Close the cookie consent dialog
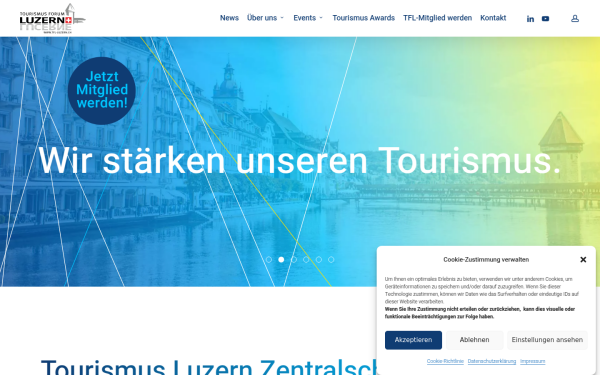 (583, 259)
